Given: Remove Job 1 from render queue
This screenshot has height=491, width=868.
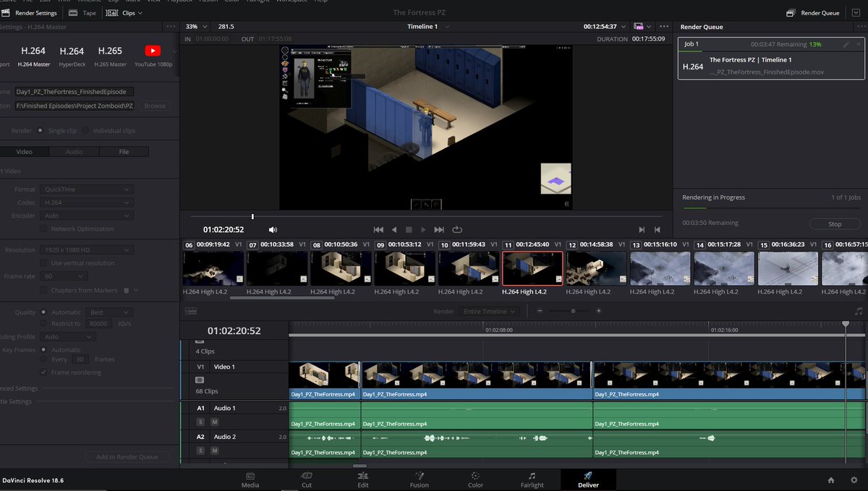Looking at the screenshot, I should point(858,44).
